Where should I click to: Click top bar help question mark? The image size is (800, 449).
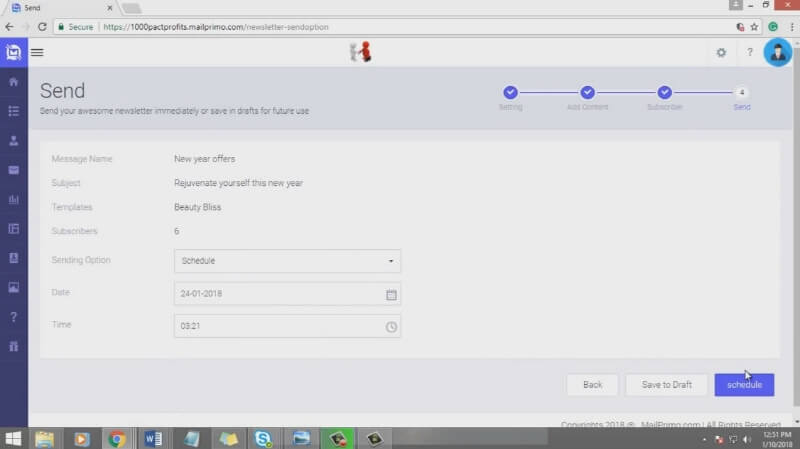pyautogui.click(x=749, y=52)
